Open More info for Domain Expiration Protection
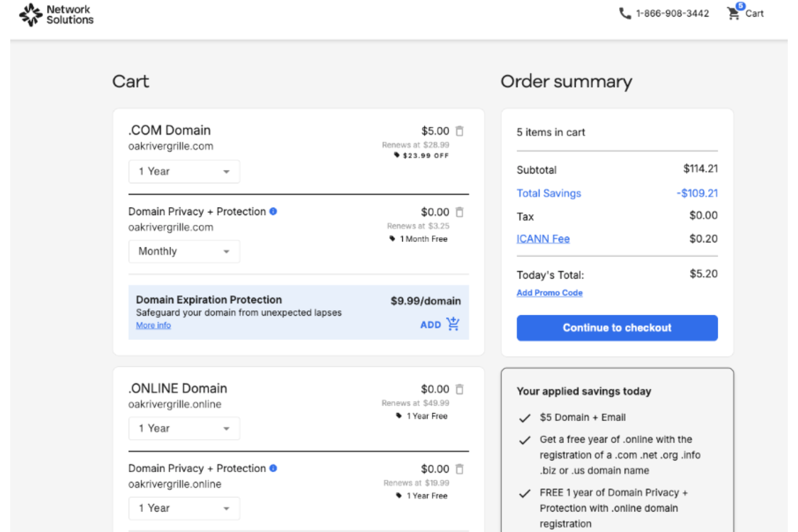This screenshot has height=532, width=798. click(153, 325)
